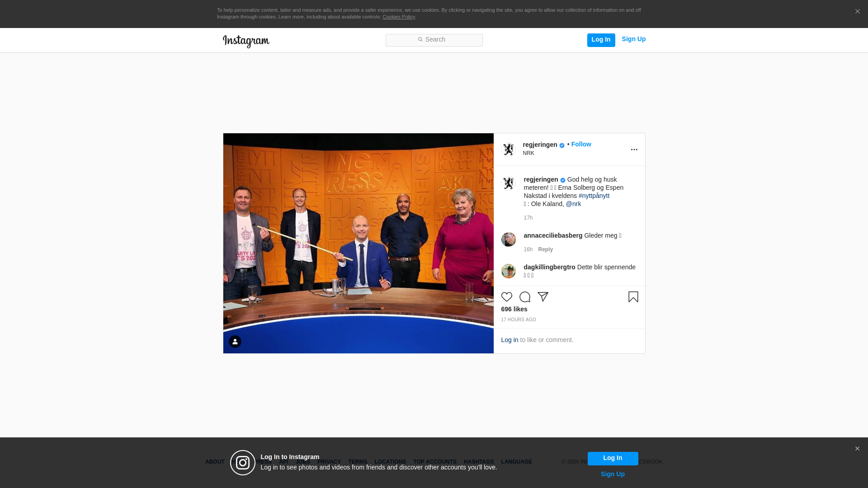The height and width of the screenshot is (488, 868).
Task: Open the regjeringen profile avatar in post header
Action: (x=509, y=150)
